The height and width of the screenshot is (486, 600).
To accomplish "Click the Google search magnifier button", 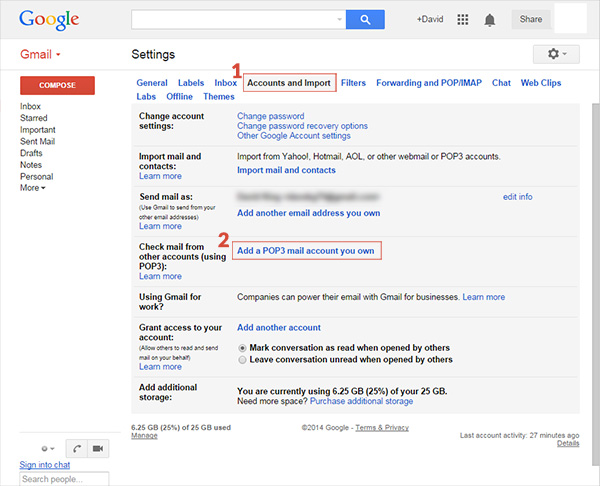I will pyautogui.click(x=365, y=19).
